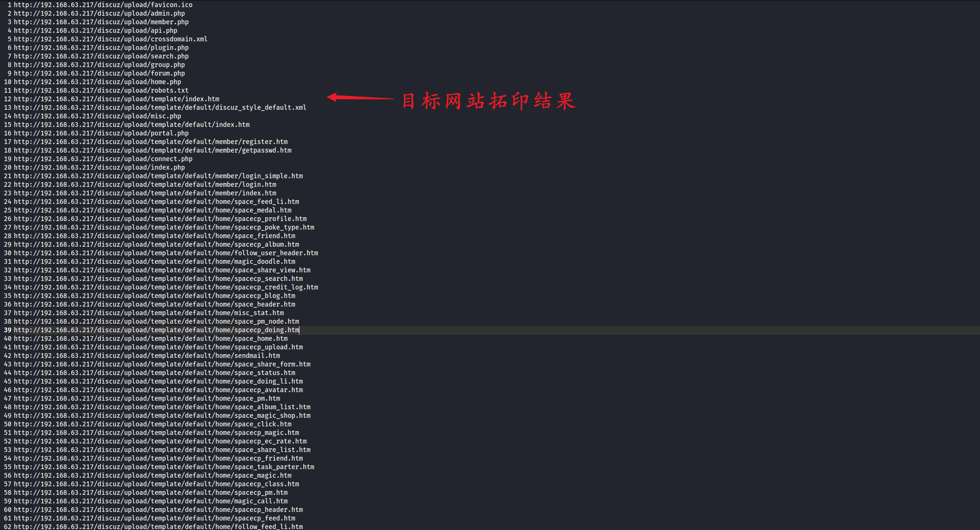Select the space_medal.htm URL
The width and height of the screenshot is (980, 530).
click(153, 210)
